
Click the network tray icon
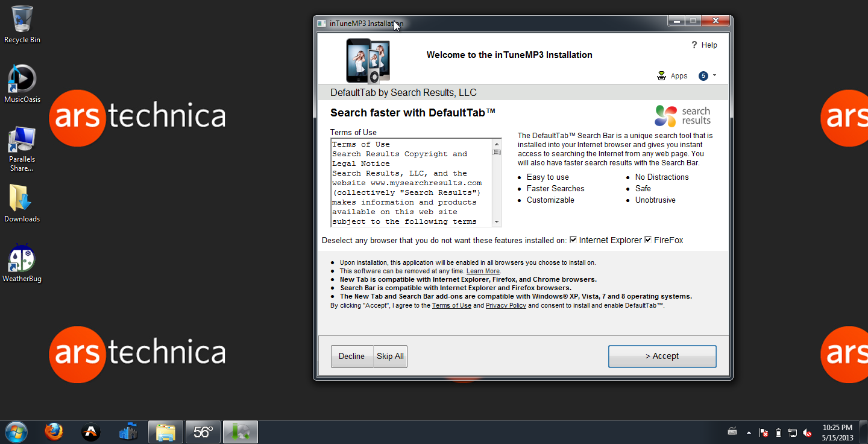(793, 433)
